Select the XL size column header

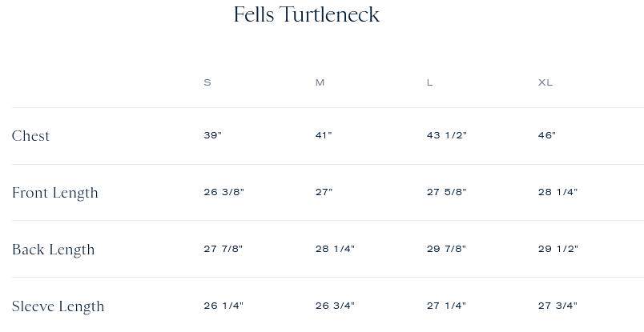pos(545,82)
